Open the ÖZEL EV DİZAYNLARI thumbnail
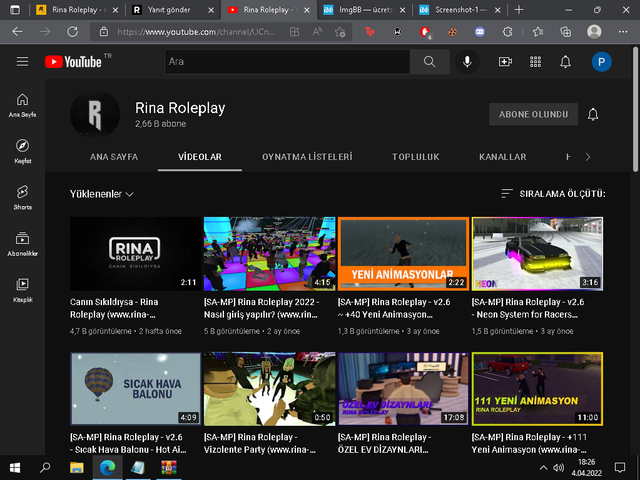The width and height of the screenshot is (640, 480). pyautogui.click(x=403, y=389)
